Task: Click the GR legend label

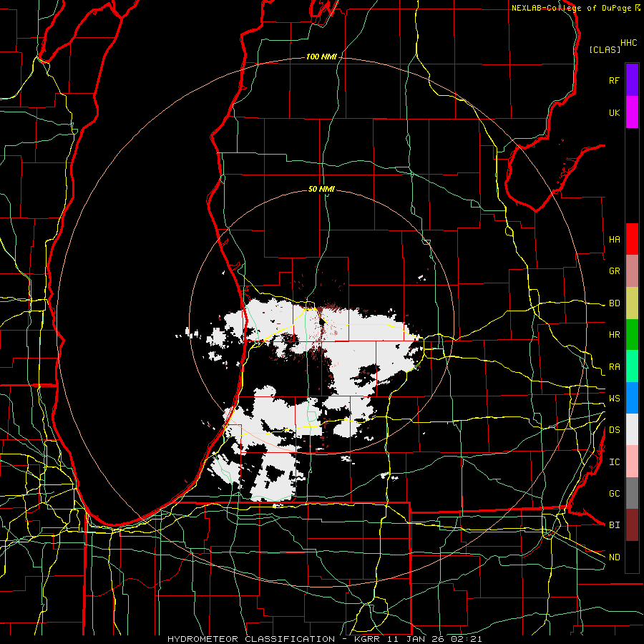Action: (614, 271)
